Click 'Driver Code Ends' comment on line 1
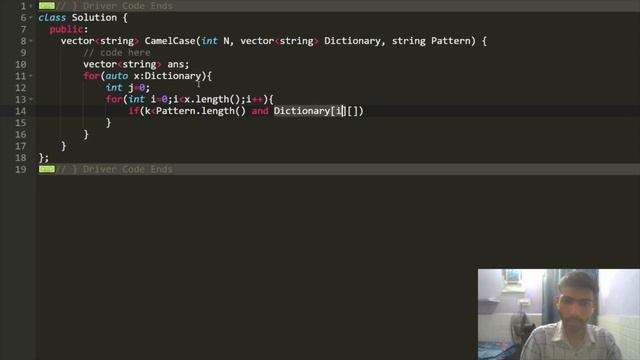Screen dimensions: 640x360 pos(128,6)
